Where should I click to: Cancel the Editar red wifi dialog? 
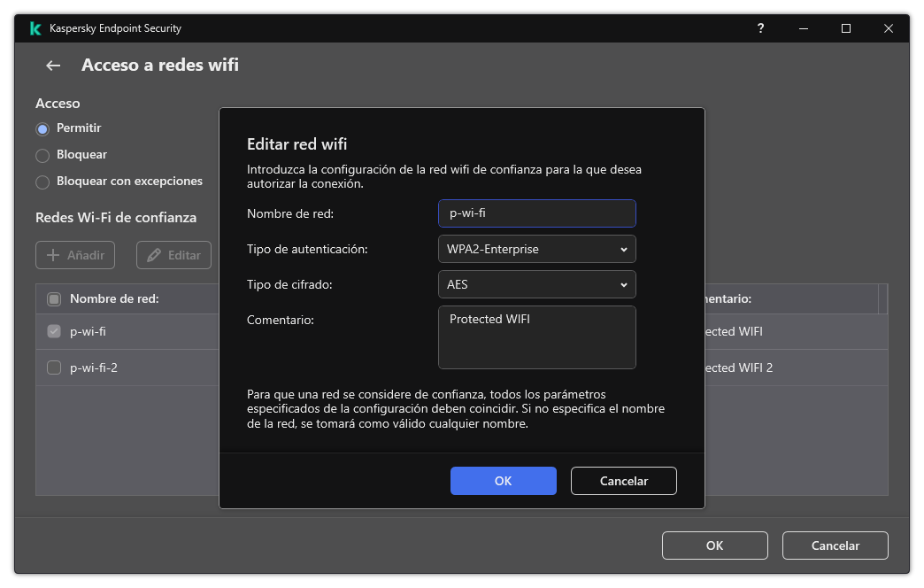point(623,481)
